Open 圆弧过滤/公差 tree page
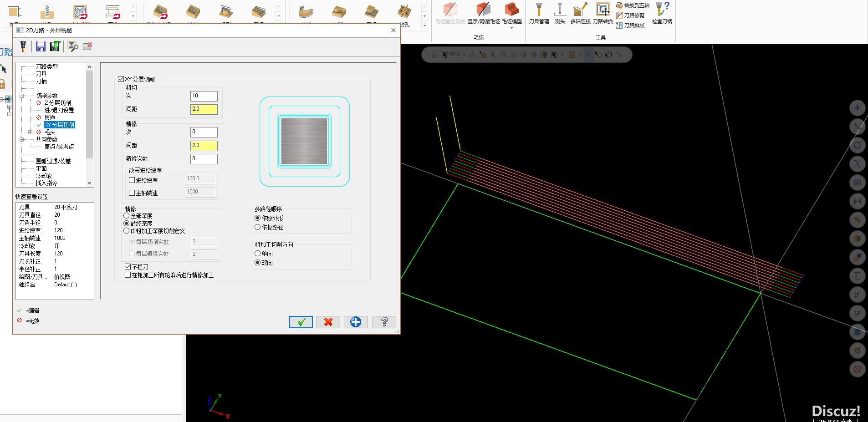 (x=53, y=161)
